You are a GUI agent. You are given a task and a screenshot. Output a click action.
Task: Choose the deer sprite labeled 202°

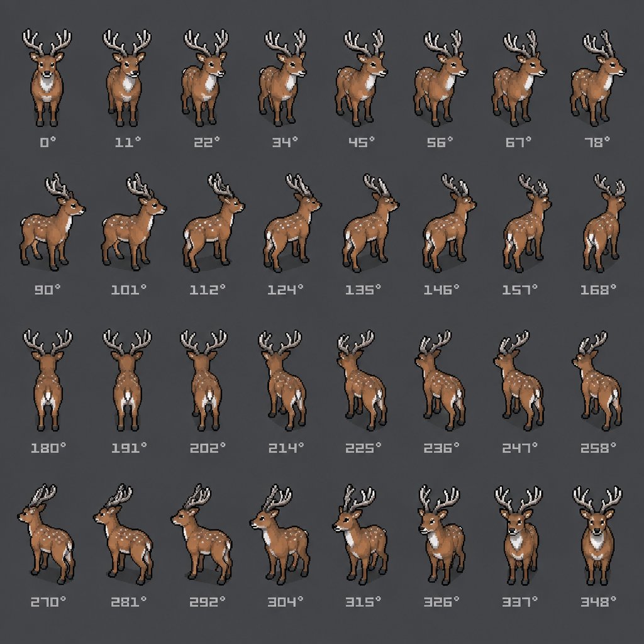click(x=204, y=379)
